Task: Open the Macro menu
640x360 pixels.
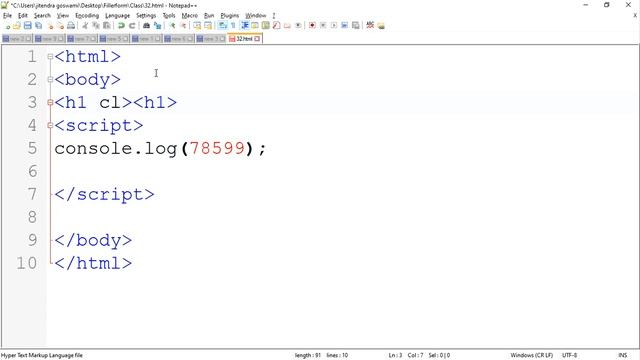Action: (x=190, y=16)
